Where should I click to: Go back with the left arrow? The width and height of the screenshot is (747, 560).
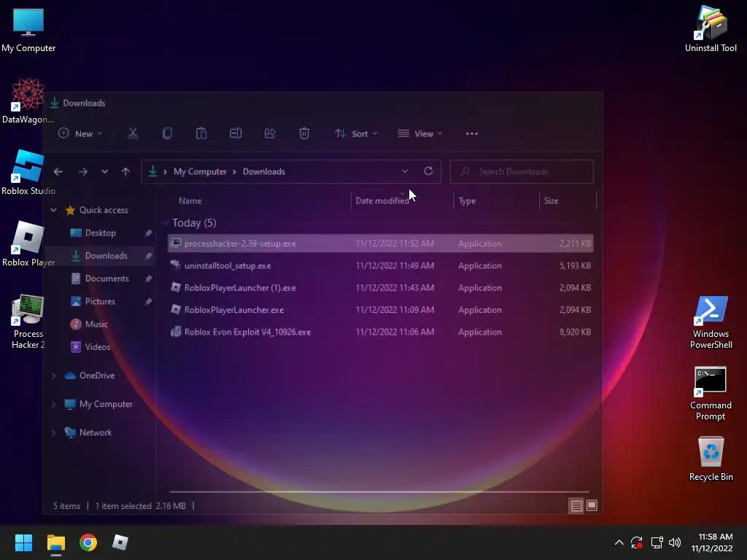tap(58, 171)
